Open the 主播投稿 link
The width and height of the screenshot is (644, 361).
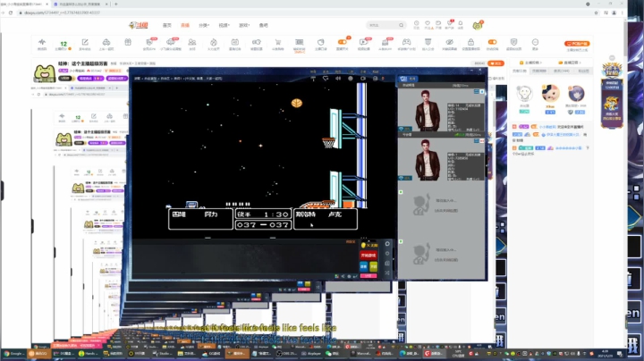click(x=530, y=63)
